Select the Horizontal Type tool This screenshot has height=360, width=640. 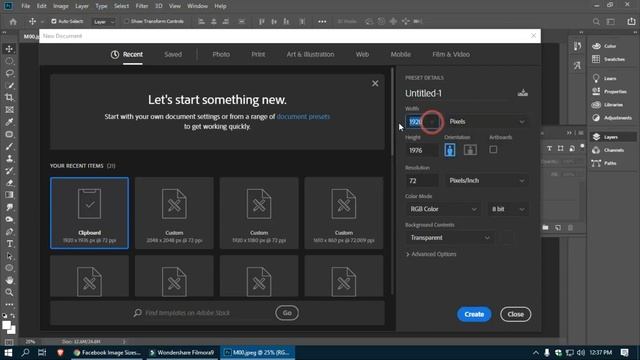pos(9,244)
